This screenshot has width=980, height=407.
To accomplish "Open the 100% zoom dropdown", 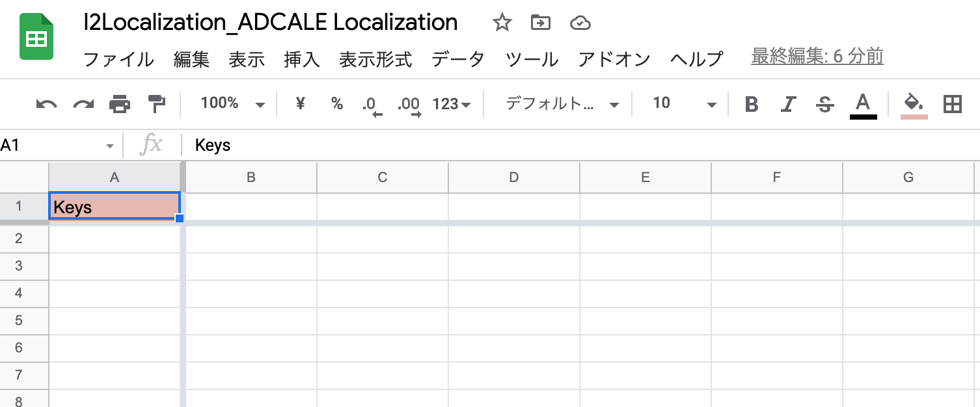I will pos(232,104).
